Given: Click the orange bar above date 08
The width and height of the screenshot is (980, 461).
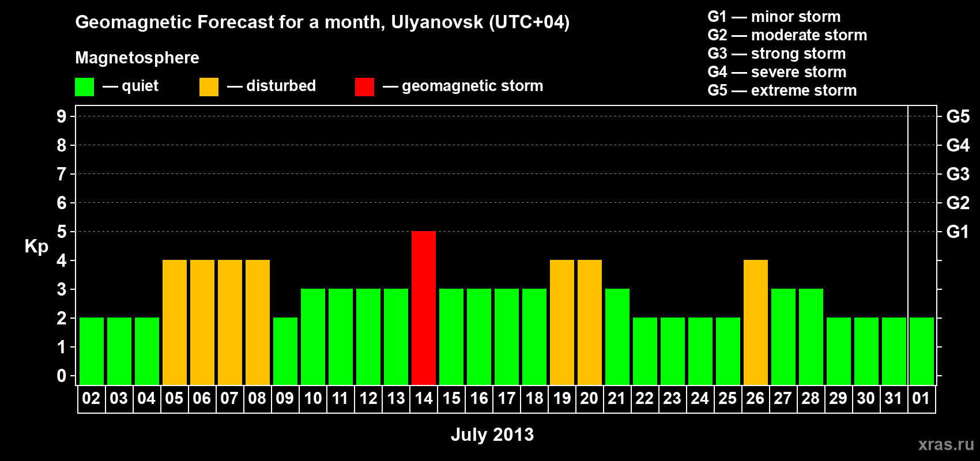Looking at the screenshot, I should [258, 322].
